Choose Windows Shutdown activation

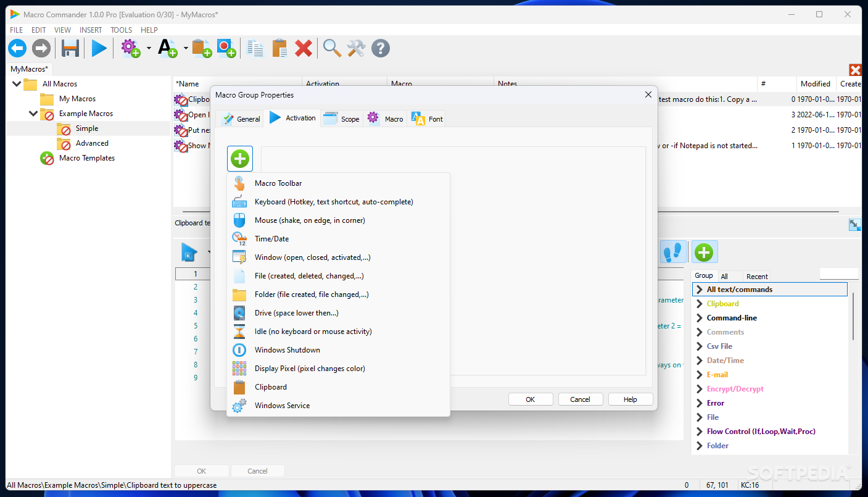pyautogui.click(x=338, y=350)
